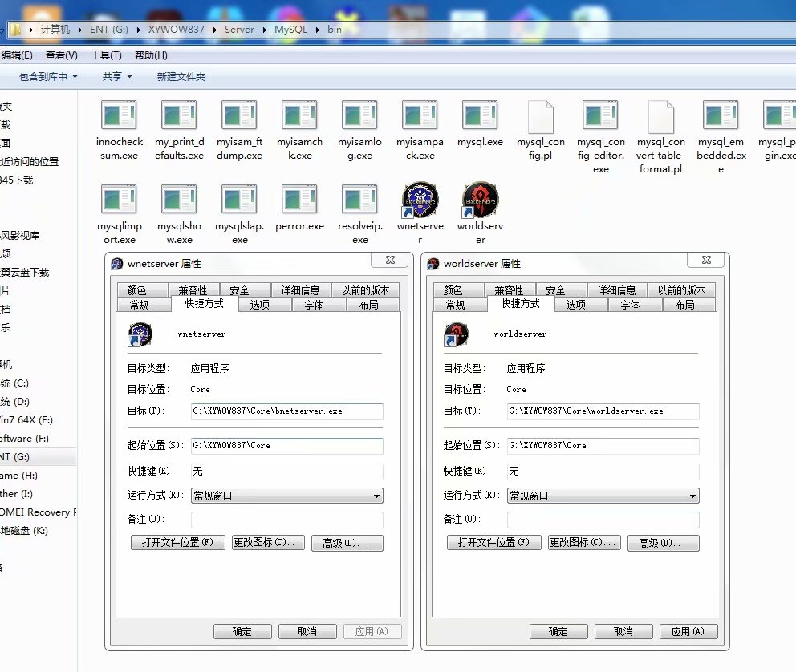Click 新建文件夹 in the Explorer toolbar
This screenshot has width=796, height=672.
(181, 77)
